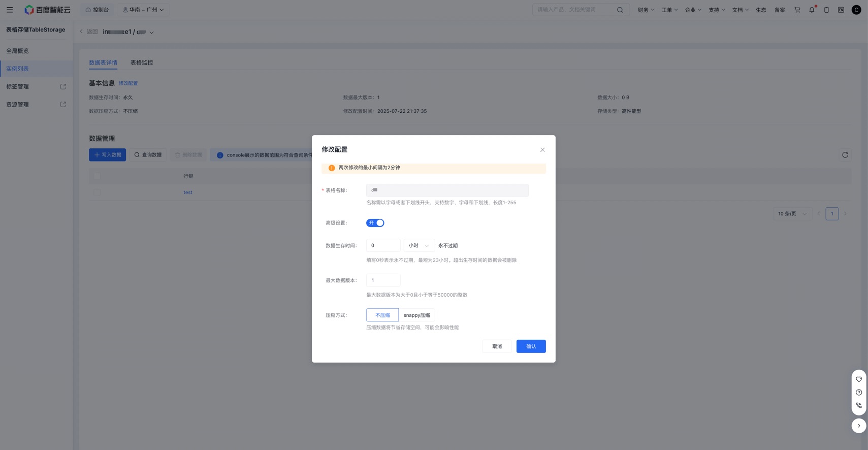Click the heart favorite floating icon

click(x=858, y=379)
